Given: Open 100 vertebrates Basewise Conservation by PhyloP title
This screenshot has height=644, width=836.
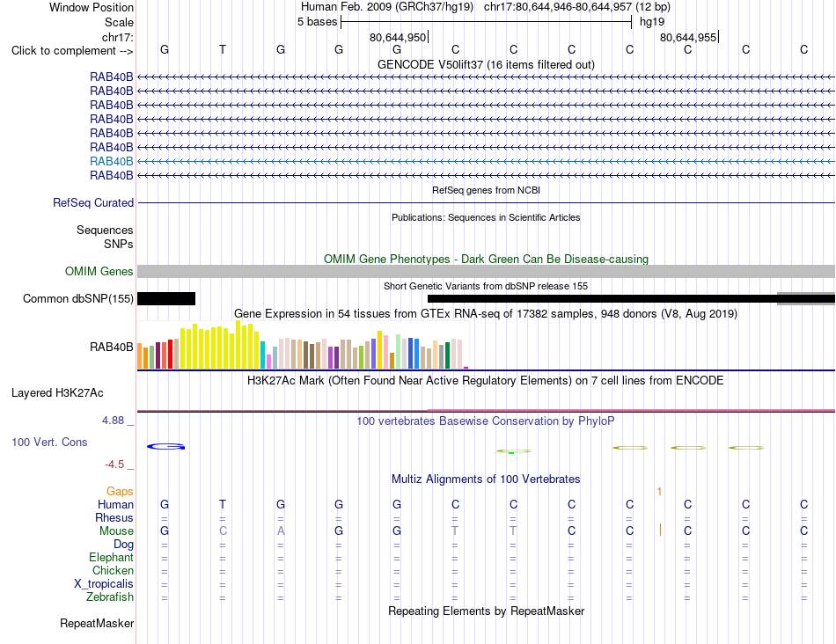Looking at the screenshot, I should click(x=486, y=421).
